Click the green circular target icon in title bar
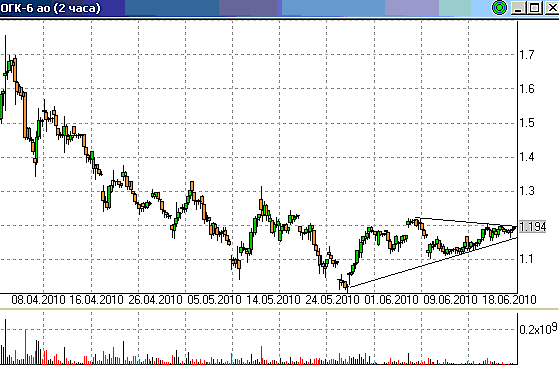Image resolution: width=560 pixels, height=366 pixels. pyautogui.click(x=499, y=8)
